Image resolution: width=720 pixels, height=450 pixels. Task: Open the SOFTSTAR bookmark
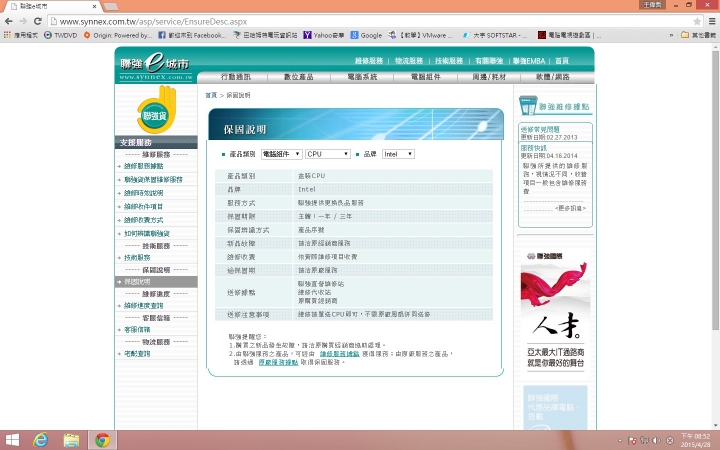(495, 35)
